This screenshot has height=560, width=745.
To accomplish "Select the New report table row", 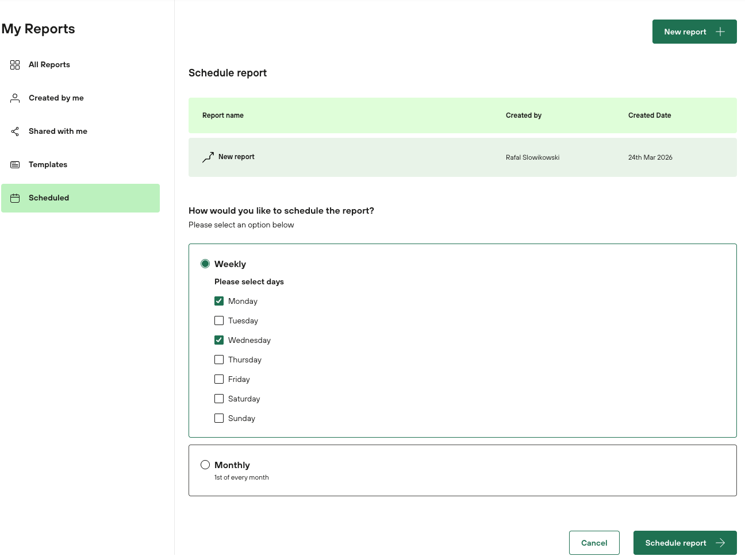I will (462, 157).
